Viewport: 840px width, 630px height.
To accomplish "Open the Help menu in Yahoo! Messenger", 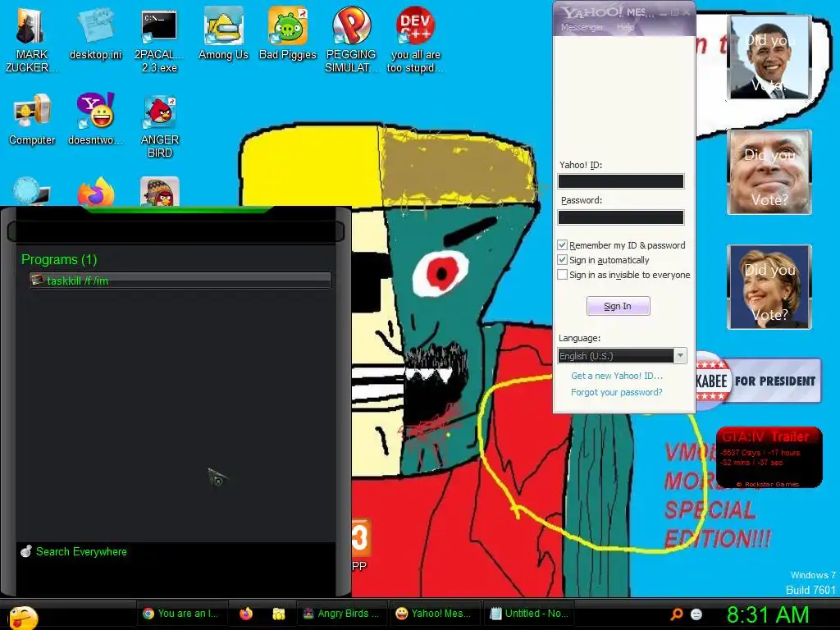I will [624, 27].
